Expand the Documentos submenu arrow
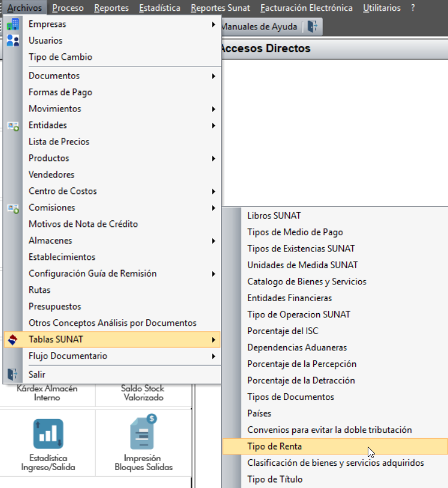The width and height of the screenshot is (448, 488). click(213, 76)
